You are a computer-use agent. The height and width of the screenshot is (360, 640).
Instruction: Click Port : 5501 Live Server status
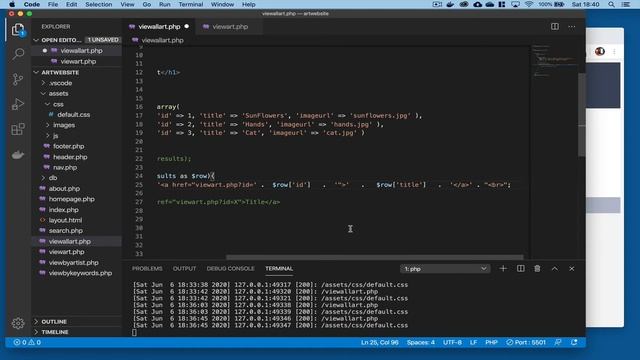click(526, 342)
